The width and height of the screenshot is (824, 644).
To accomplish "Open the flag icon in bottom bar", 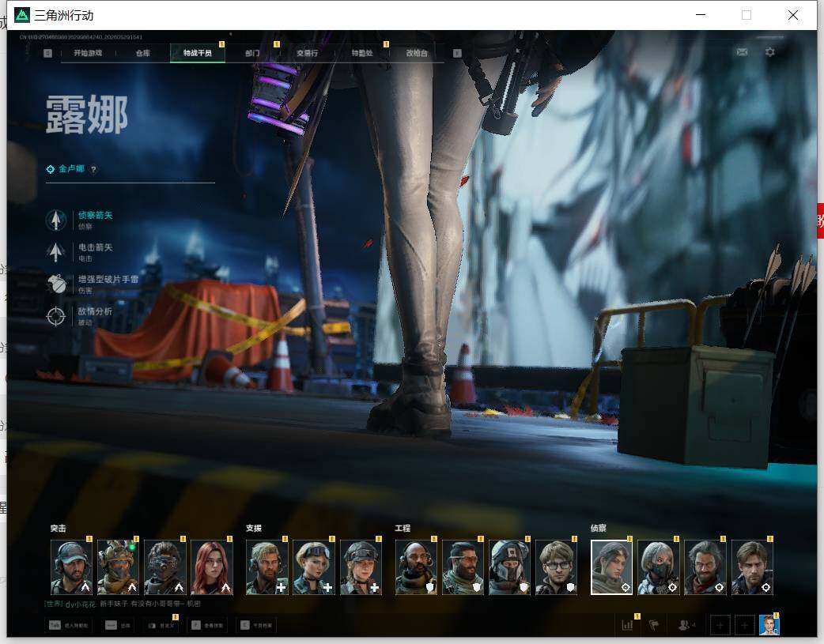I will [654, 625].
